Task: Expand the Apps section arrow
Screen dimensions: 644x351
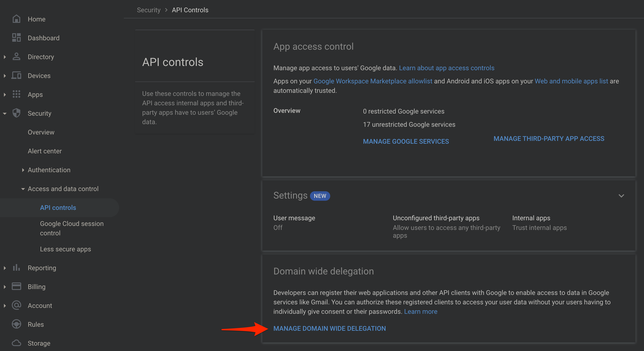Action: click(5, 94)
